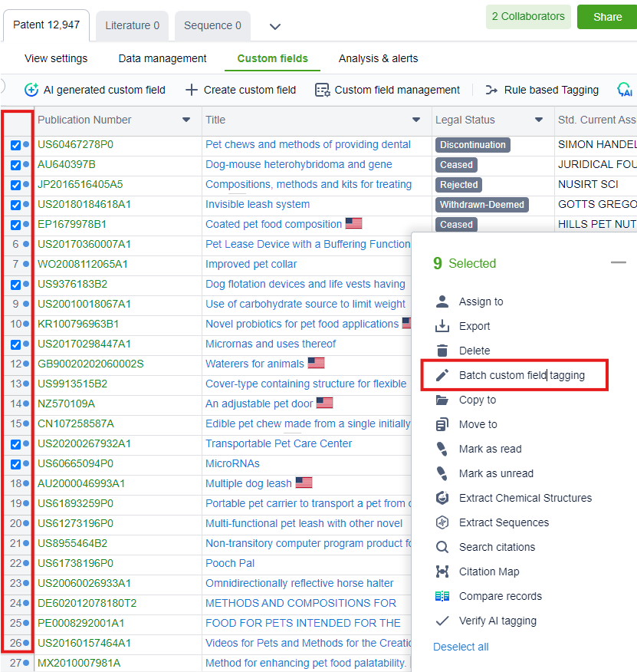Click the Delete trash icon
Image resolution: width=637 pixels, height=672 pixels.
coord(442,351)
